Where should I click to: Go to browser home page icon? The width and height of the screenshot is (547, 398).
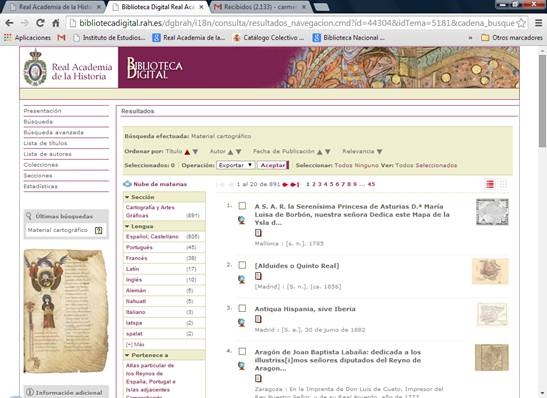pos(55,23)
